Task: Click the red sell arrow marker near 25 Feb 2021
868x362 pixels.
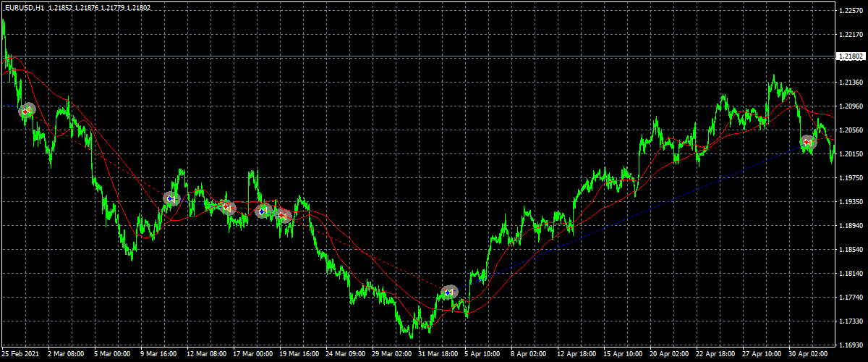Action: click(x=27, y=110)
